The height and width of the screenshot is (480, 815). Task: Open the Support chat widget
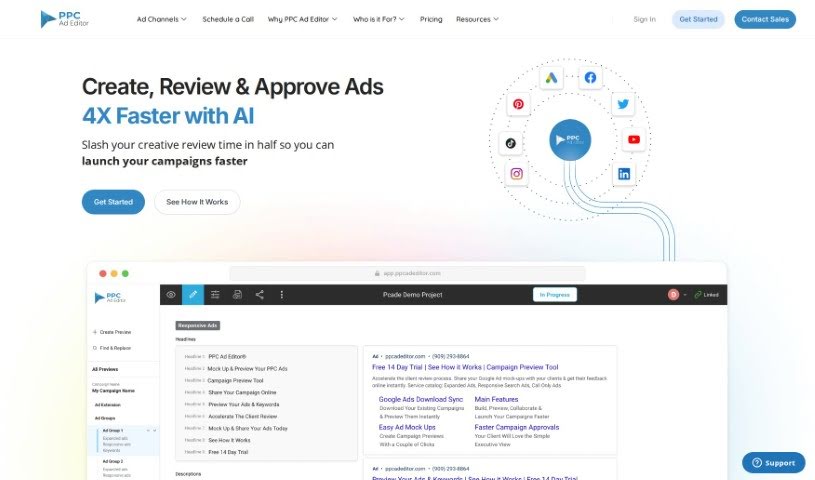[773, 463]
